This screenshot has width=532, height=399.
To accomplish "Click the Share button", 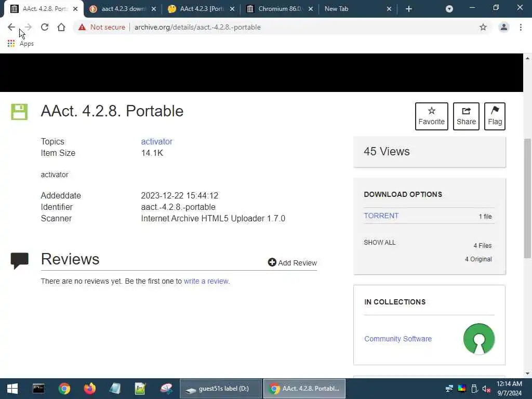I will [x=466, y=116].
